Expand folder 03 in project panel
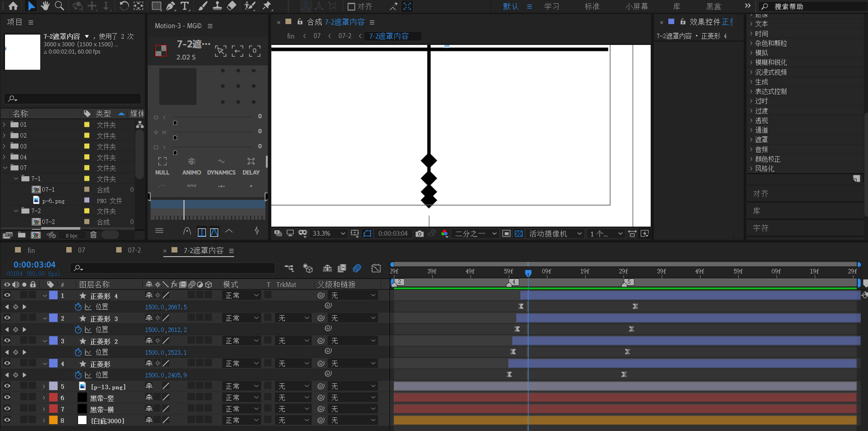This screenshot has width=868, height=431. (x=5, y=146)
